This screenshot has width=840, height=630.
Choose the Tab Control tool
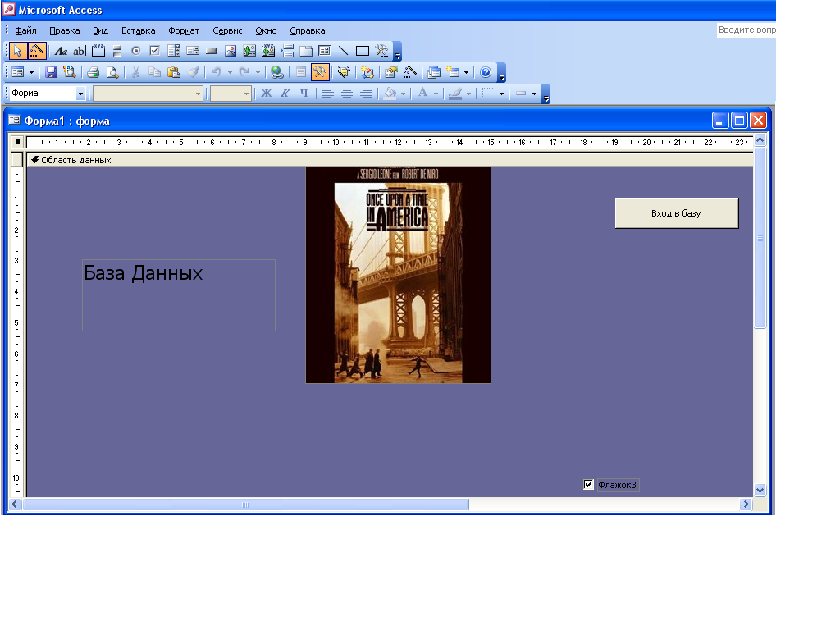coord(306,51)
